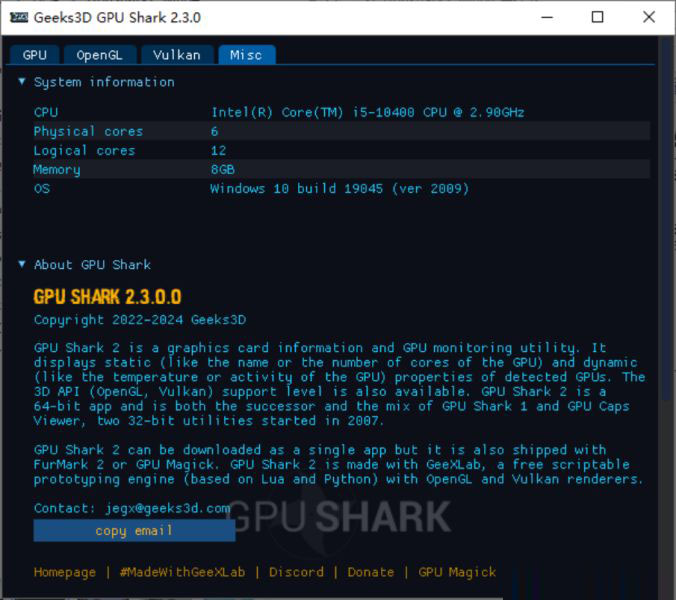Click the copy email button
This screenshot has width=676, height=600.
tap(134, 530)
